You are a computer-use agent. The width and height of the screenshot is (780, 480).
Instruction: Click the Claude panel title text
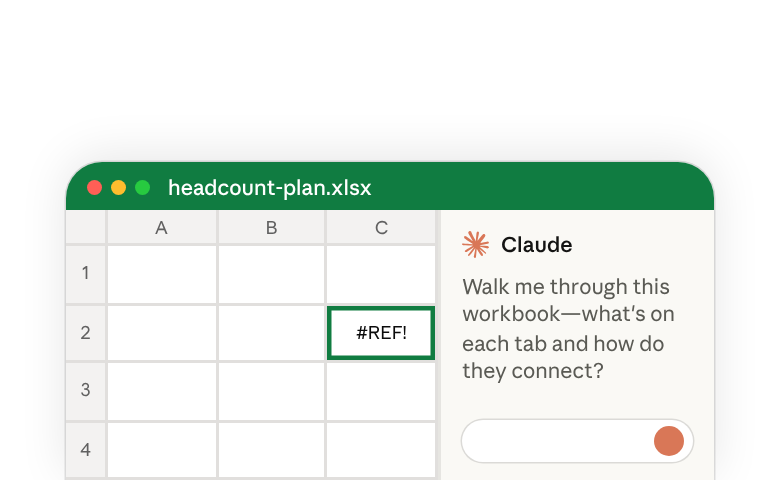(x=536, y=245)
